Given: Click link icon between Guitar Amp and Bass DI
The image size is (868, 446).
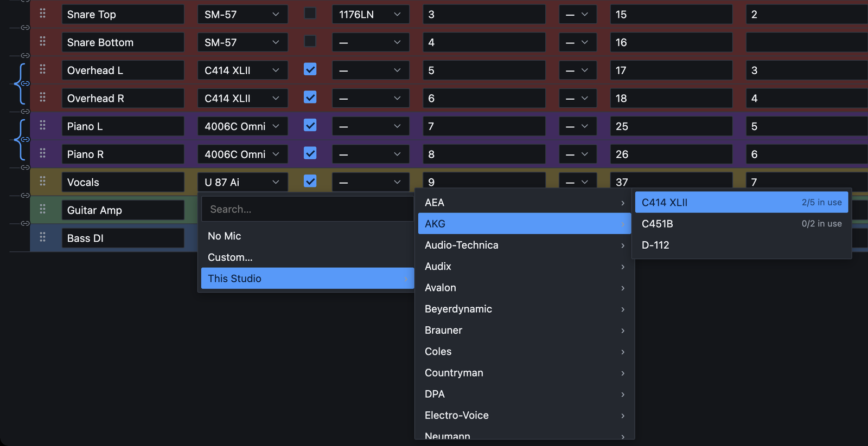Looking at the screenshot, I should (x=25, y=223).
